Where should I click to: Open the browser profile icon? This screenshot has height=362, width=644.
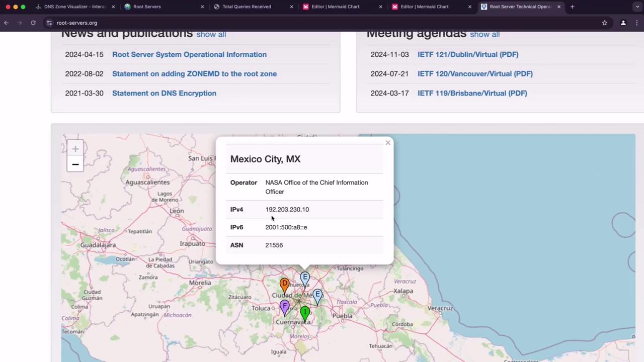pos(623,23)
